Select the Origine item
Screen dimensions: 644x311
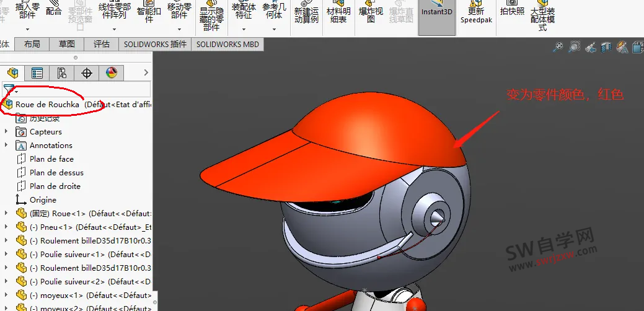pos(36,200)
